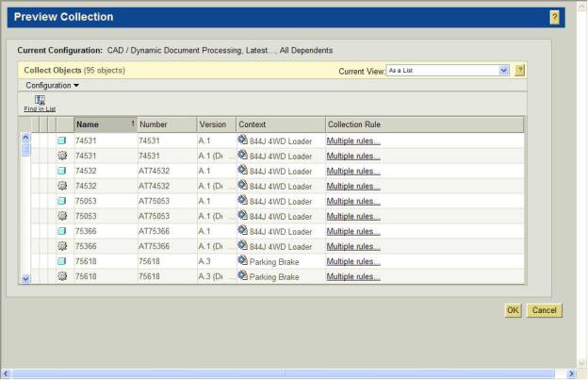Image resolution: width=588 pixels, height=380 pixels.
Task: Click the context icon in the 75618 version A.3 row
Action: point(242,260)
